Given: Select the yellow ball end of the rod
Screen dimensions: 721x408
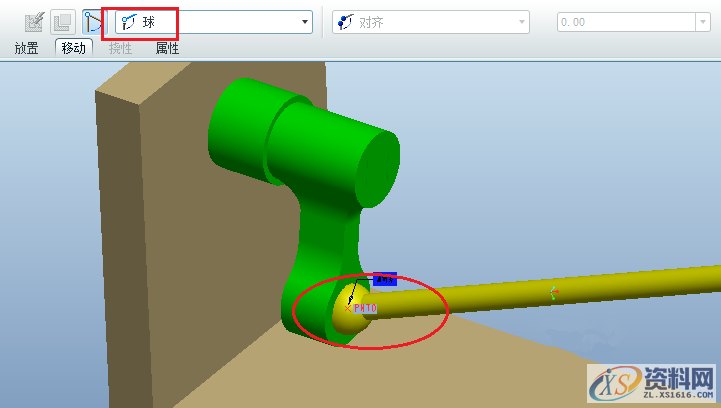Looking at the screenshot, I should [344, 311].
